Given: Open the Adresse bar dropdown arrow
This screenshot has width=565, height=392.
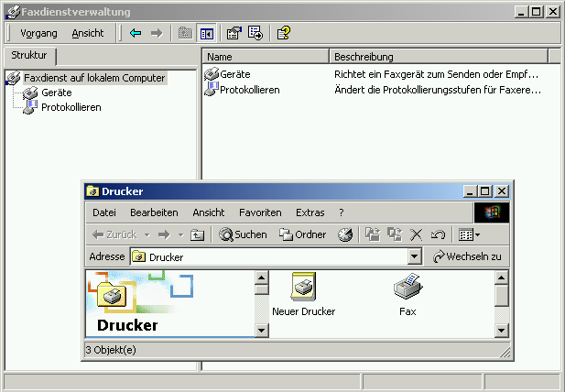Looking at the screenshot, I should (415, 256).
